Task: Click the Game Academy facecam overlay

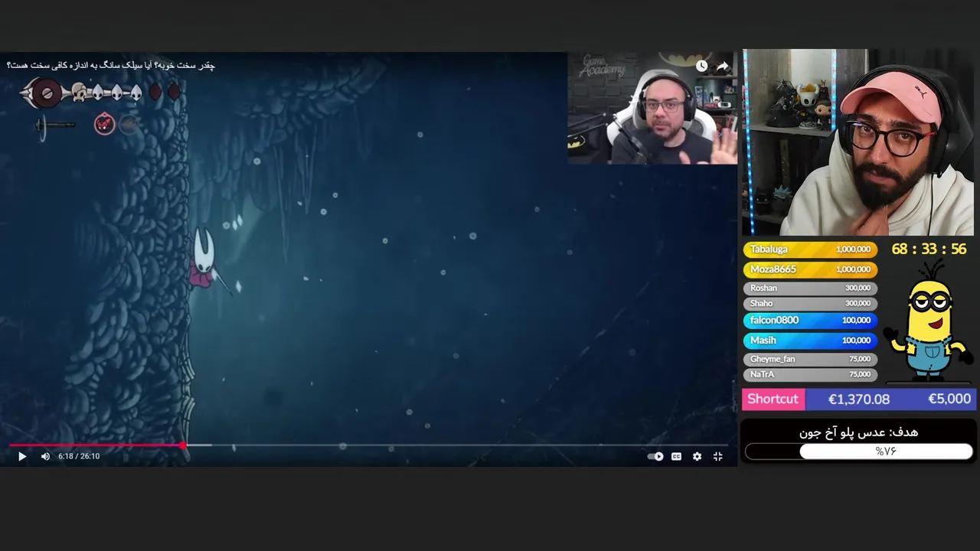Action: tap(652, 108)
